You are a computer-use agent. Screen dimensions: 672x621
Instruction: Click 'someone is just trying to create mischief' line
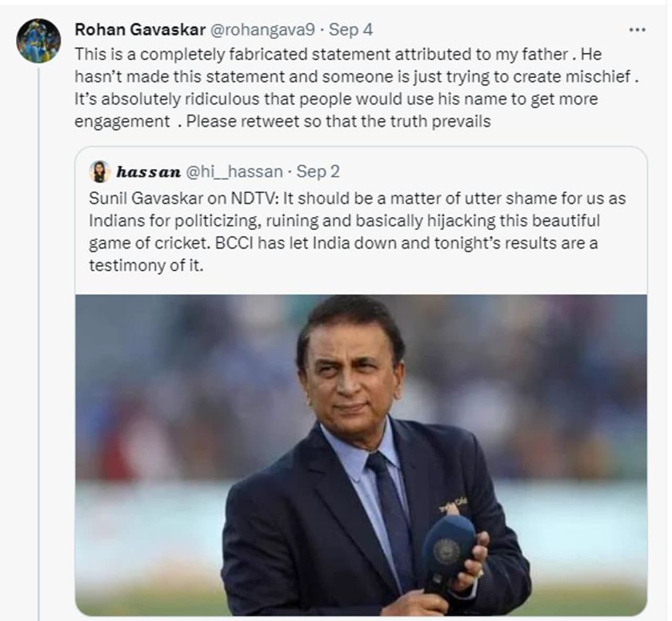pos(475,77)
